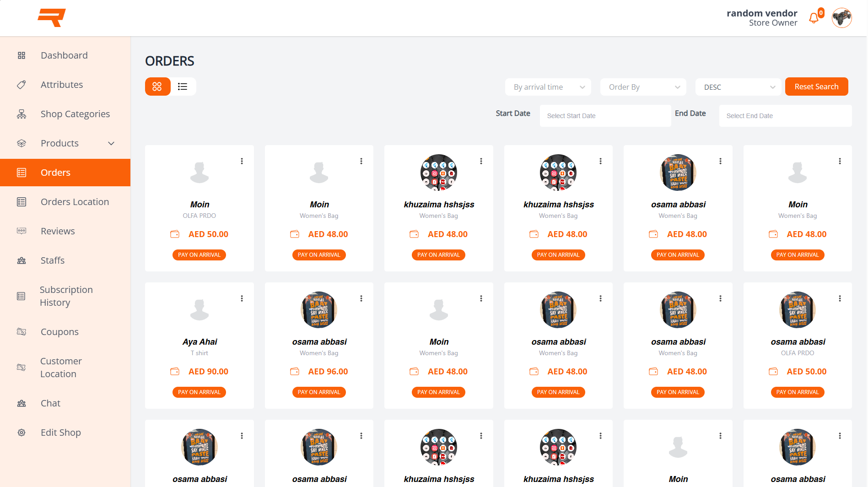Screen dimensions: 868x487
Task: Click Pay On Arrival badge on AED 96.00 order
Action: 319,392
